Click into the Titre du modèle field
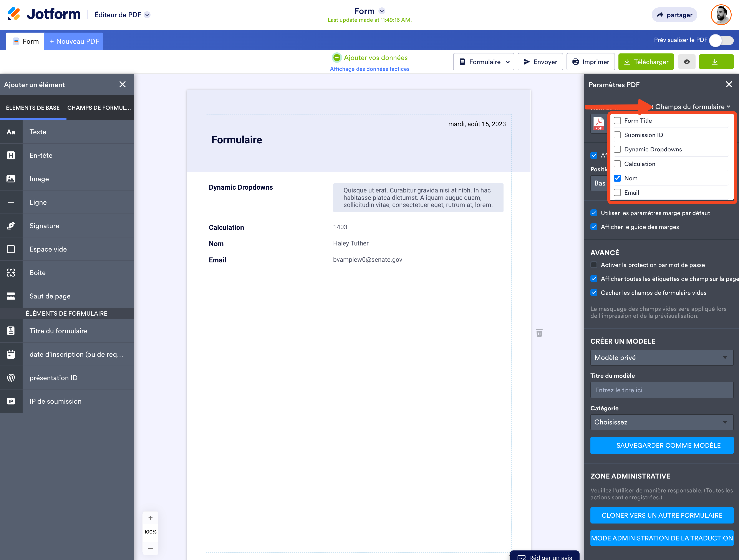Screen dimensions: 739x560 tap(661, 390)
